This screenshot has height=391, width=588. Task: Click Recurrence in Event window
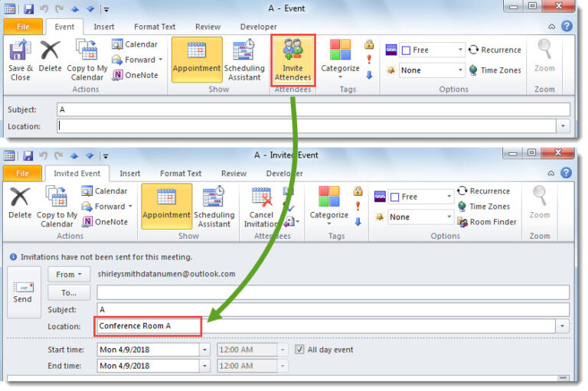pyautogui.click(x=495, y=50)
